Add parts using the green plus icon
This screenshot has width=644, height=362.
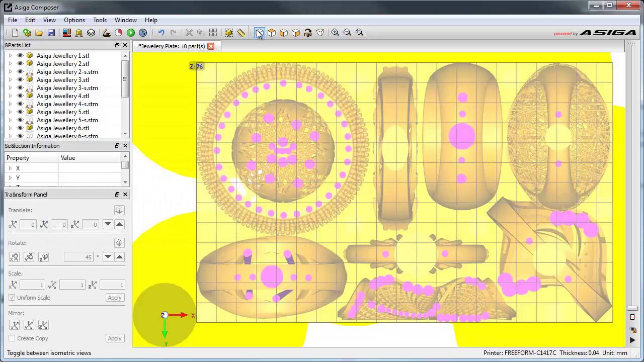pos(27,33)
